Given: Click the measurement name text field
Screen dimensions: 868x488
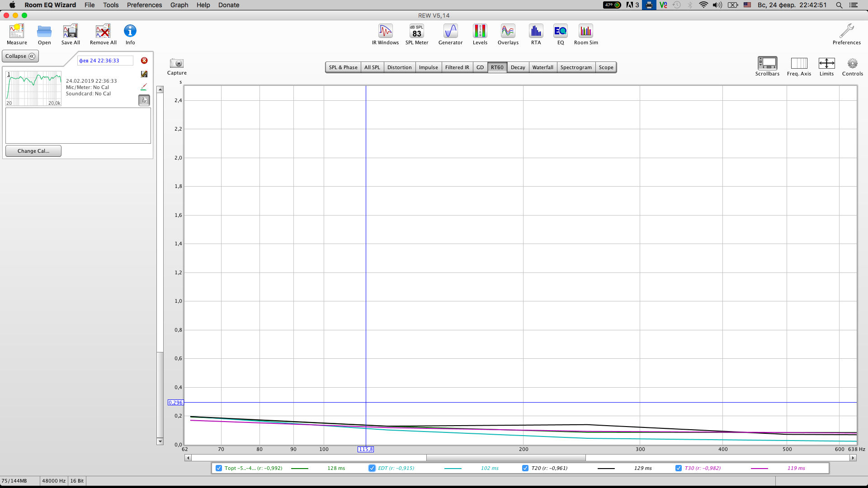Looking at the screenshot, I should click(x=105, y=61).
